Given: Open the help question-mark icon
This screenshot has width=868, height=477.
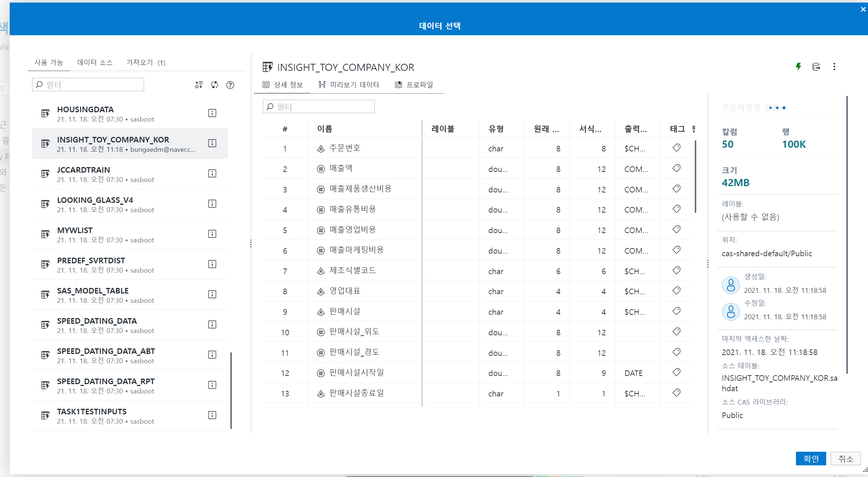Looking at the screenshot, I should pyautogui.click(x=230, y=85).
